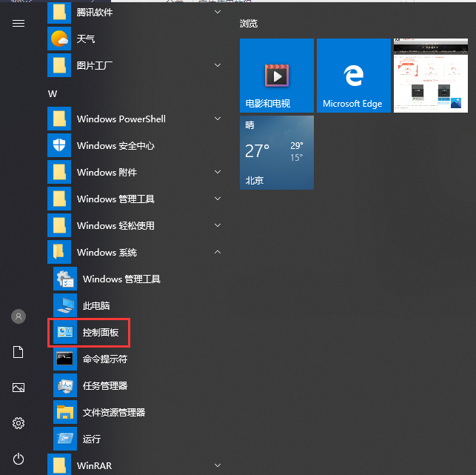Open the 电影和电视 tile
Viewport: 476px width, 475px height.
pyautogui.click(x=277, y=76)
